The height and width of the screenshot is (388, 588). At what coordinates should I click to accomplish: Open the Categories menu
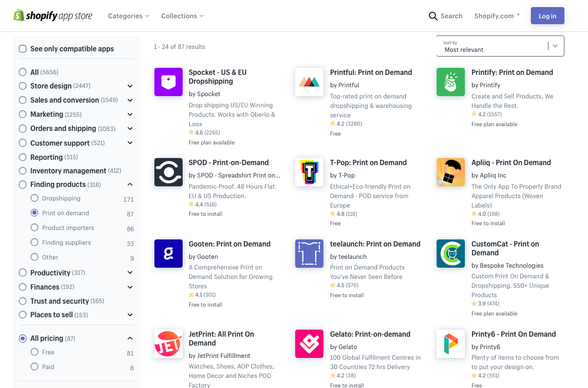coord(128,16)
